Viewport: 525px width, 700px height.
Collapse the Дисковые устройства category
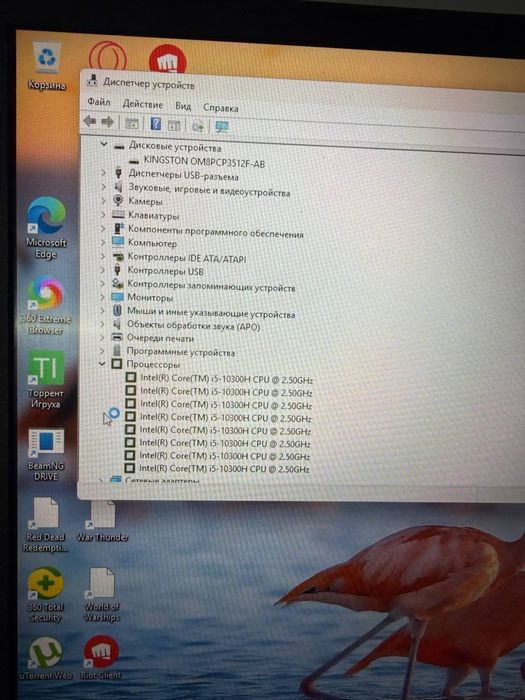point(104,144)
